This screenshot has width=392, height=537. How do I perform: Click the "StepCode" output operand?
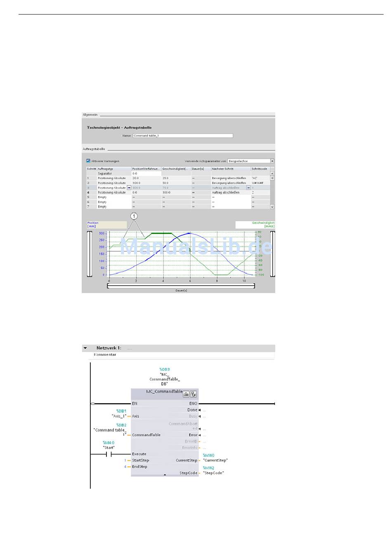point(213,473)
